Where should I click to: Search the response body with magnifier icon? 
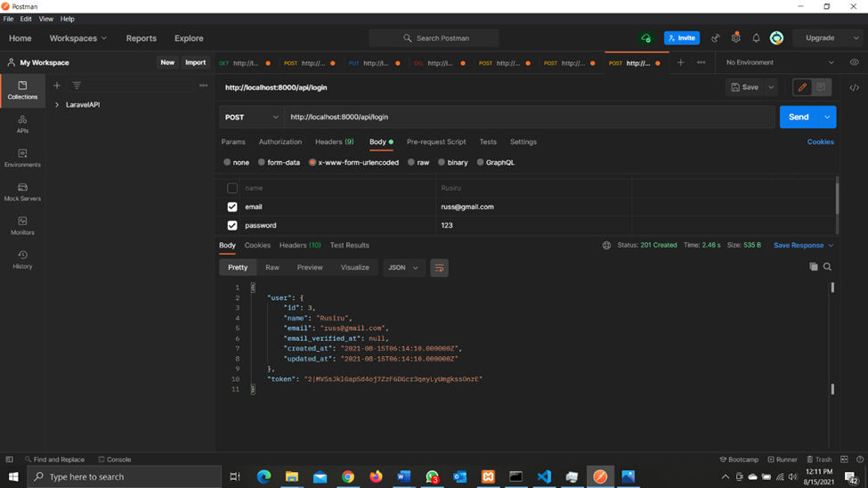827,267
